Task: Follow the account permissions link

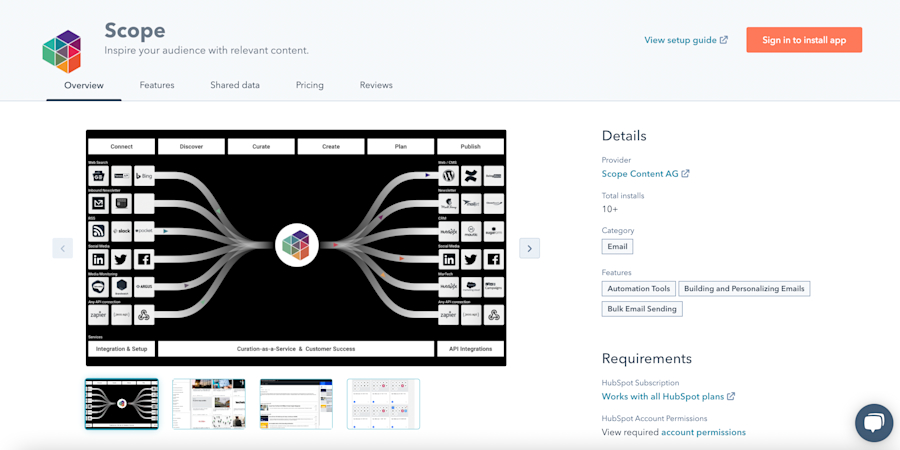Action: (x=703, y=432)
